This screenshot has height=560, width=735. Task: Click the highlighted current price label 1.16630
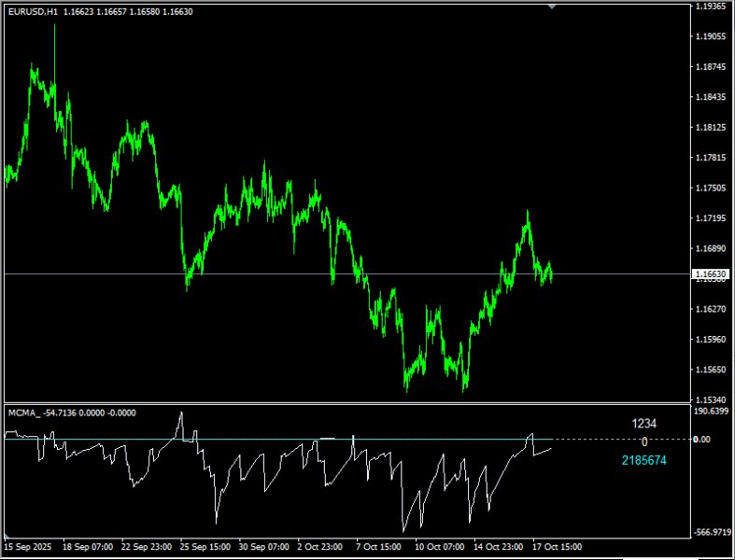(x=710, y=274)
